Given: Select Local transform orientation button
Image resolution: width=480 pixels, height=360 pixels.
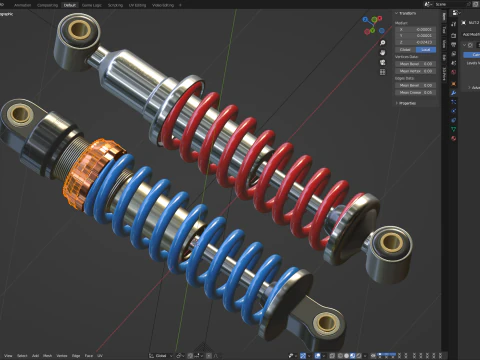Looking at the screenshot, I should pyautogui.click(x=426, y=50).
